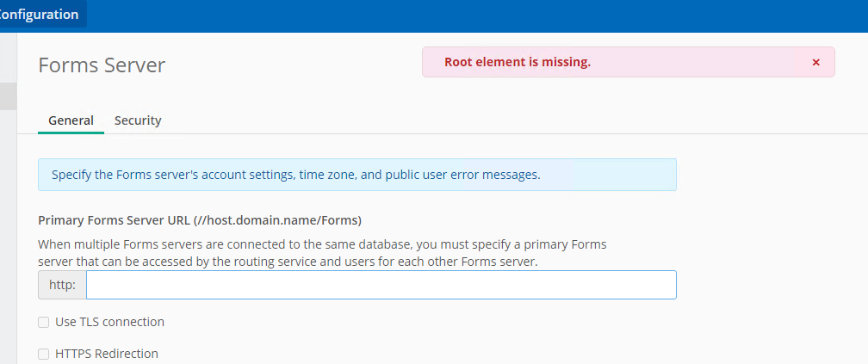Dismiss the 'Root element is missing' error

pyautogui.click(x=815, y=63)
